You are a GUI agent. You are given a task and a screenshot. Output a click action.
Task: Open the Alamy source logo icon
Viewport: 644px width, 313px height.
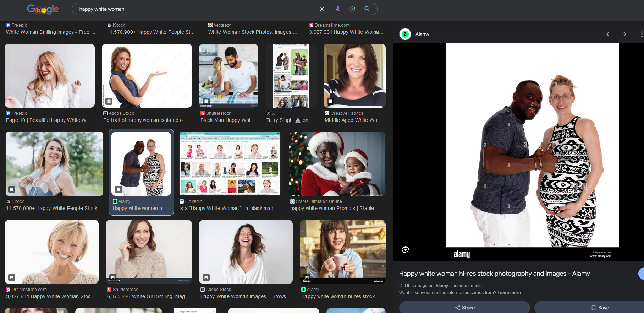(x=405, y=34)
